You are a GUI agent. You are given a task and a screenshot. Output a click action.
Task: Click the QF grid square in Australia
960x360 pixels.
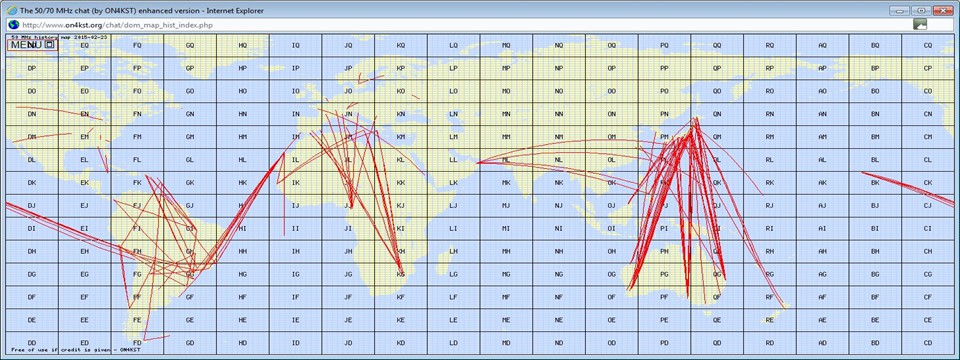coord(717,297)
